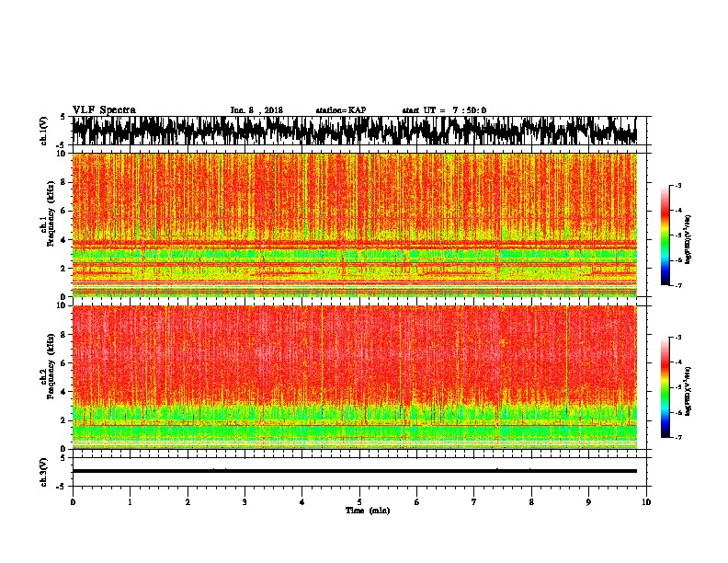Click the "VLF Spectra" plot title
Image resolution: width=728 pixels, height=563 pixels.
click(x=104, y=110)
